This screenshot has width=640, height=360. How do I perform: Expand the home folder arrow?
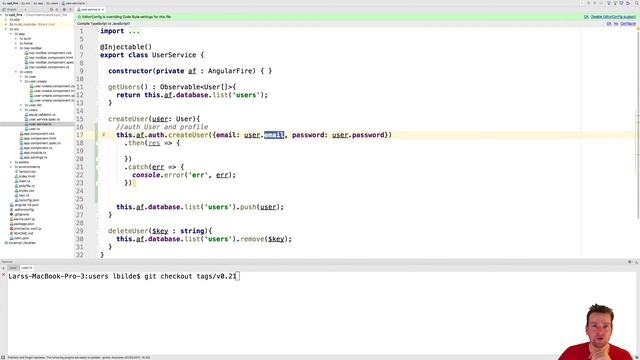pyautogui.click(x=16, y=43)
